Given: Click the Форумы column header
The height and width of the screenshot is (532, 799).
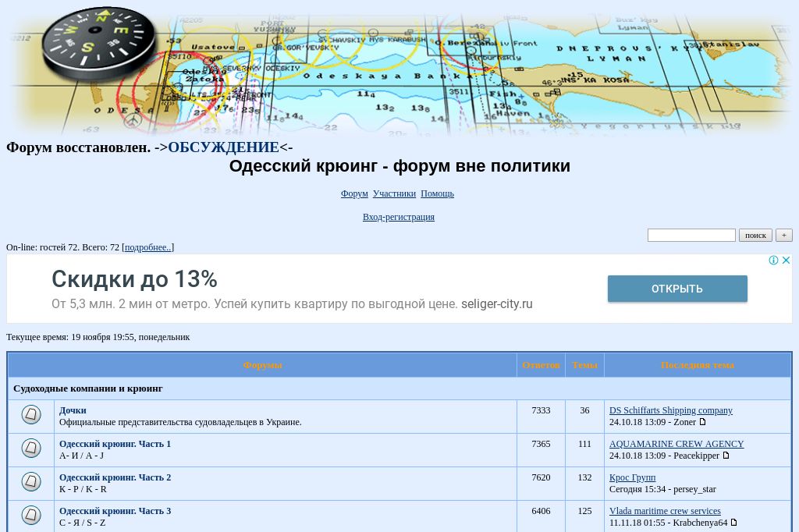Looking at the screenshot, I should 262,365.
